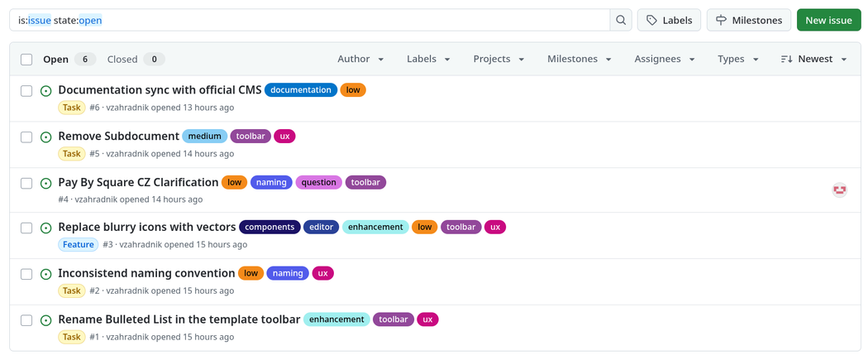Open the Labels filter dropdown in header

coord(428,59)
